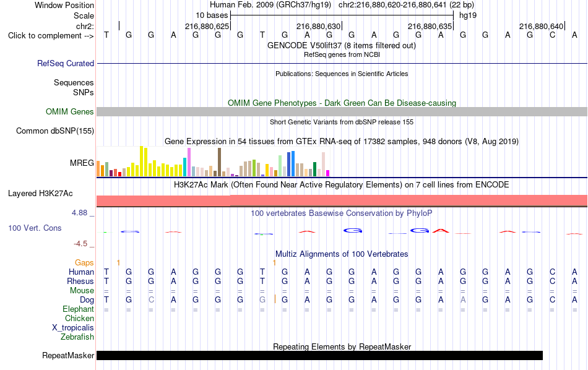Image resolution: width=588 pixels, height=370 pixels.
Task: Click the 4.88 PhyloP upper scale value
Action: click(79, 213)
